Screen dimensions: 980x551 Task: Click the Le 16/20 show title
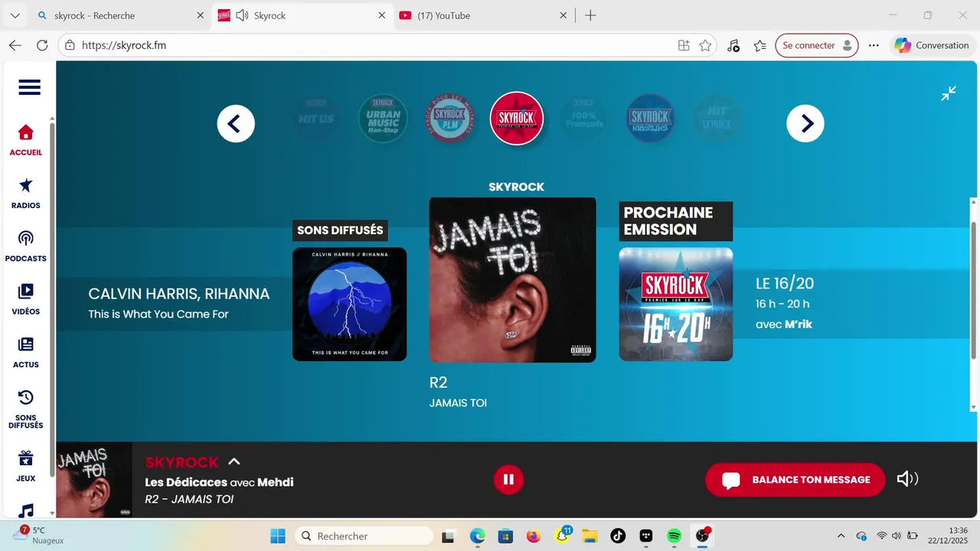tap(785, 283)
